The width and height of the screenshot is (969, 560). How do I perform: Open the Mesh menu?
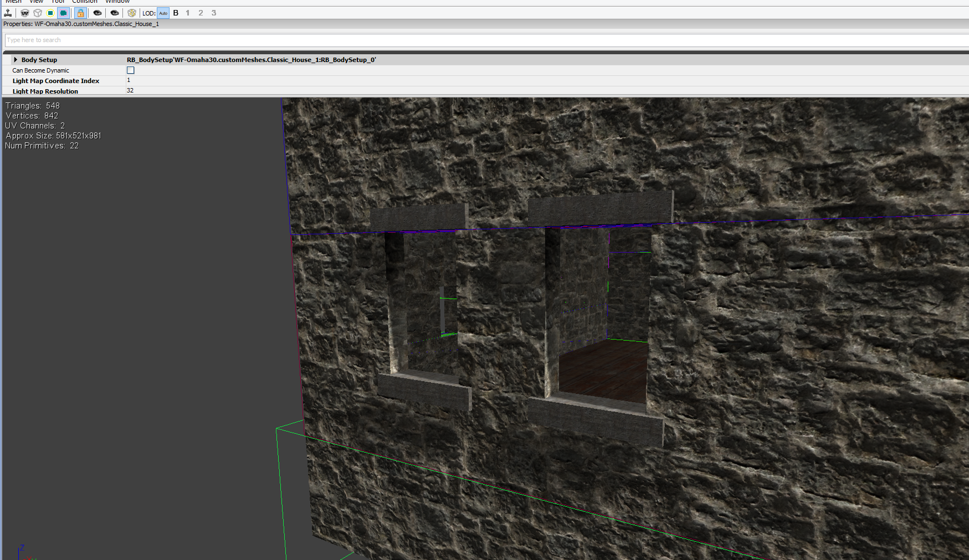pos(13,2)
